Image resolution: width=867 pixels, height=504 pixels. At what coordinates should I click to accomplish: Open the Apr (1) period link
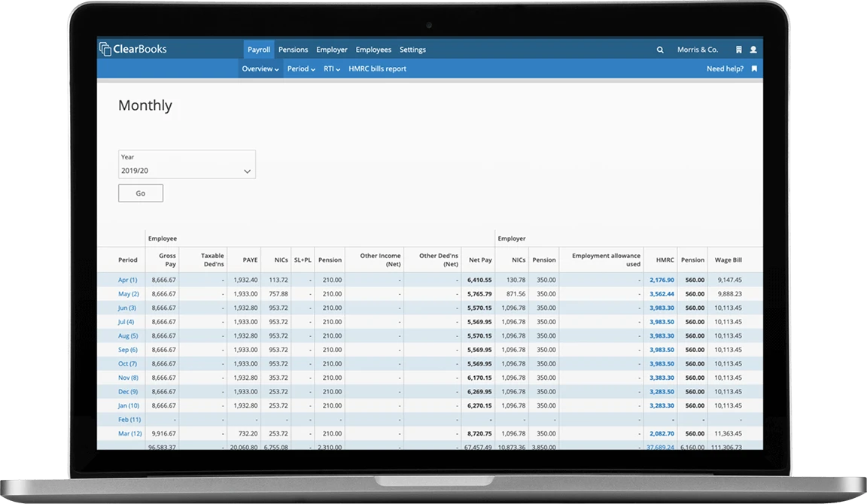(127, 280)
